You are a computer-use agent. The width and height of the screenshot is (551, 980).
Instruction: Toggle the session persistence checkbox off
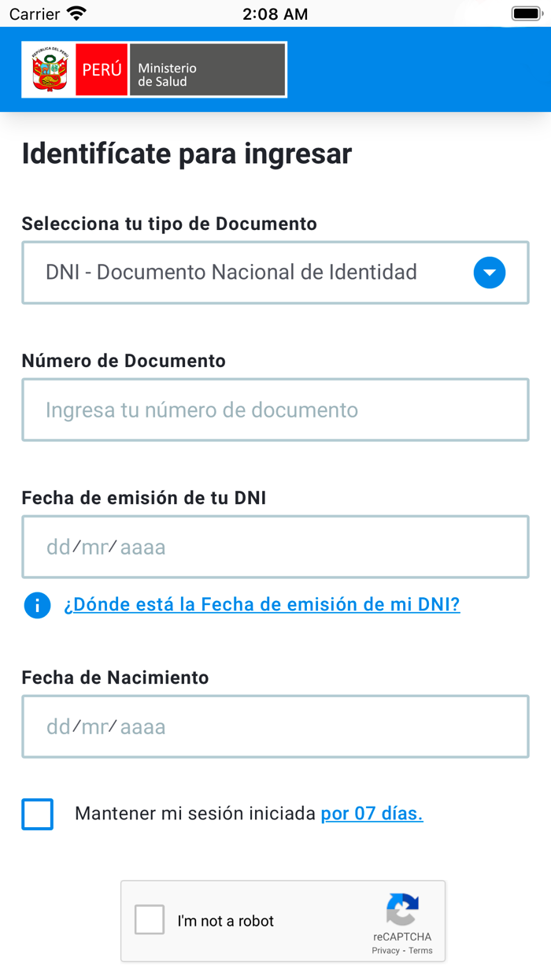[37, 813]
